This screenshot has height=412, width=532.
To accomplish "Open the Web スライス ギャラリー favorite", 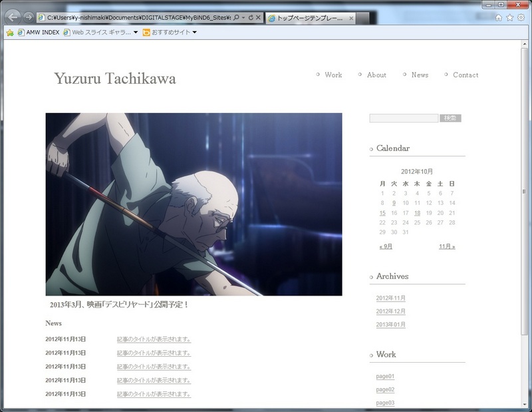I will (x=97, y=32).
